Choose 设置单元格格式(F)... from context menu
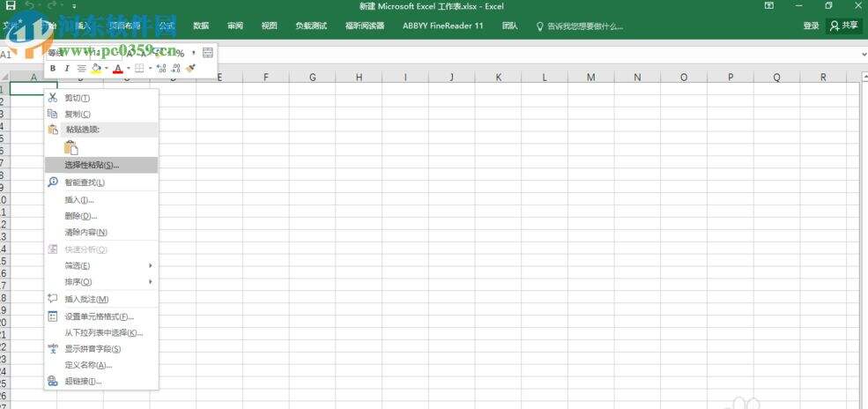Image resolution: width=868 pixels, height=409 pixels. click(101, 316)
